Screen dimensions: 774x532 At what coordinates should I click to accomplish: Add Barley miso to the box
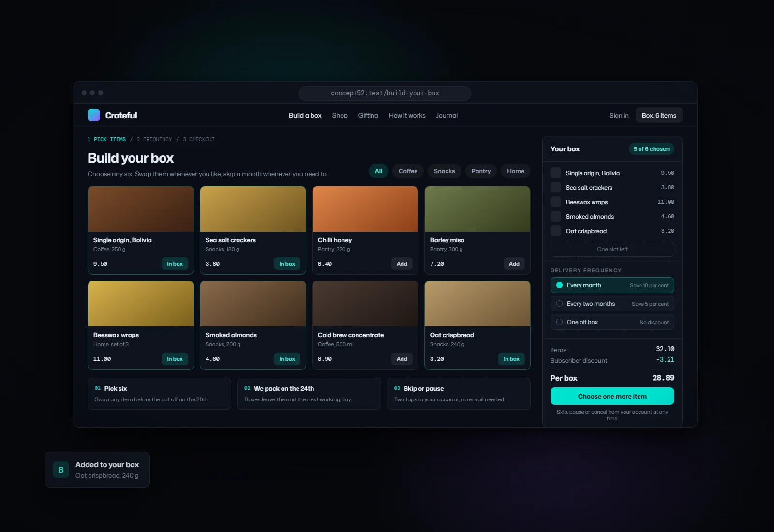[x=514, y=264]
